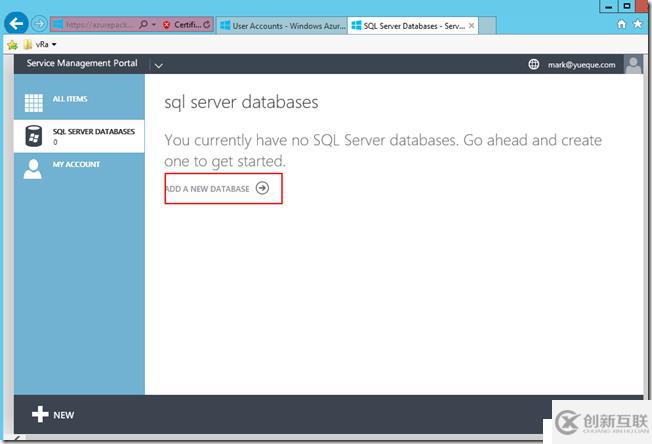Click the sql server databases heading

click(x=241, y=102)
